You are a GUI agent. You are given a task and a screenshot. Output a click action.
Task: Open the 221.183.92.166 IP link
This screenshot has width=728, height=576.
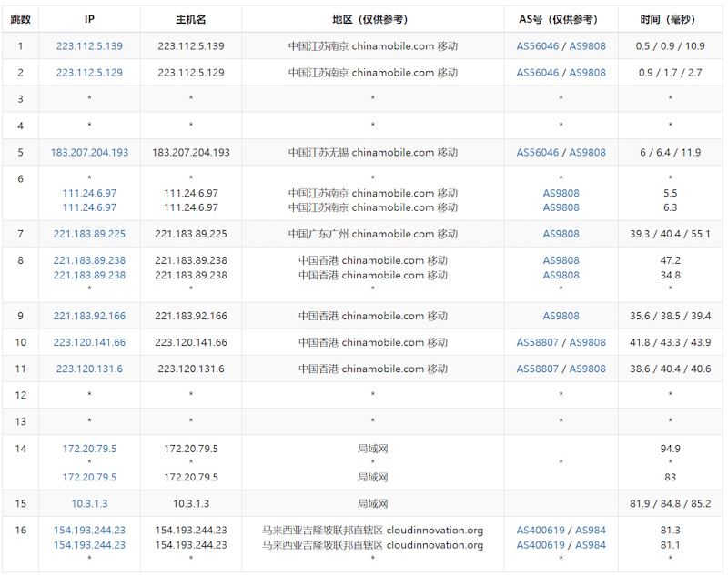89,316
